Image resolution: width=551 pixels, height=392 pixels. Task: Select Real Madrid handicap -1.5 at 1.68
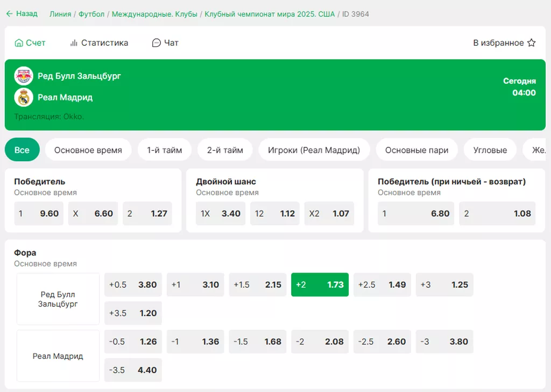[258, 341]
